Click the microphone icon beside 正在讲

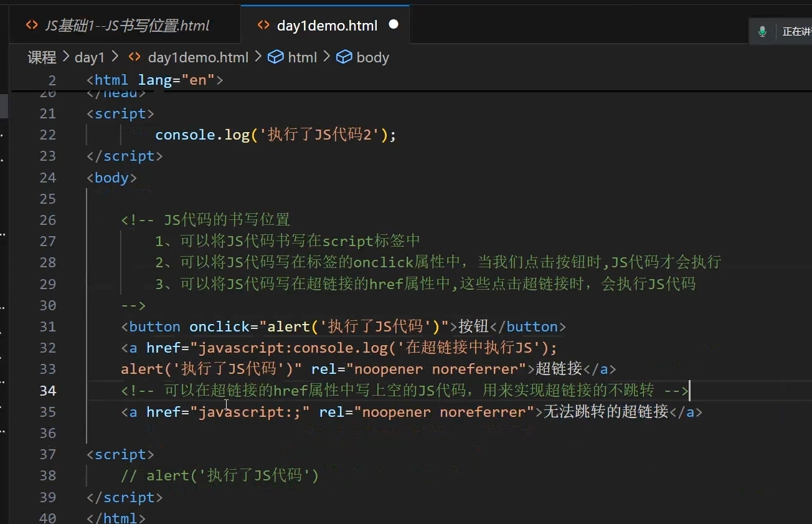tap(762, 32)
